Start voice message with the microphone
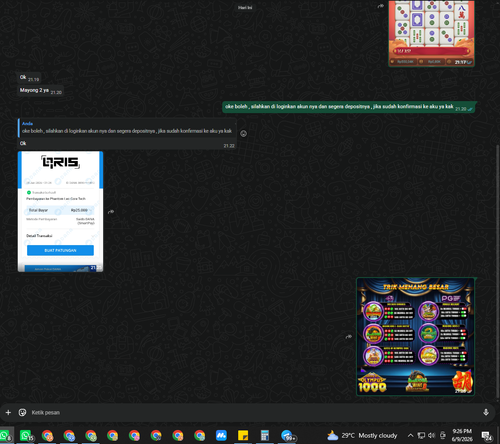The width and height of the screenshot is (500, 444). [486, 413]
